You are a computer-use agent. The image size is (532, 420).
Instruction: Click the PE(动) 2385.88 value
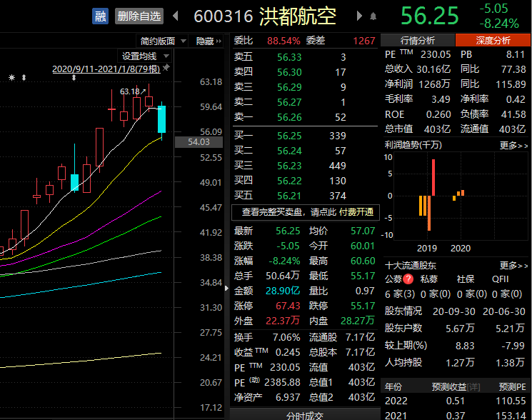pyautogui.click(x=282, y=382)
